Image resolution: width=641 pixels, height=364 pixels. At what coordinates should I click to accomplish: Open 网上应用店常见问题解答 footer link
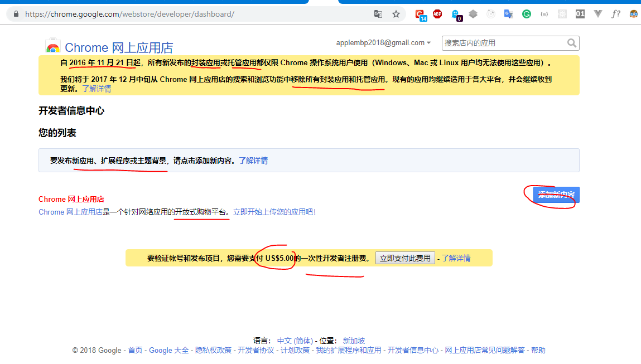click(x=484, y=350)
